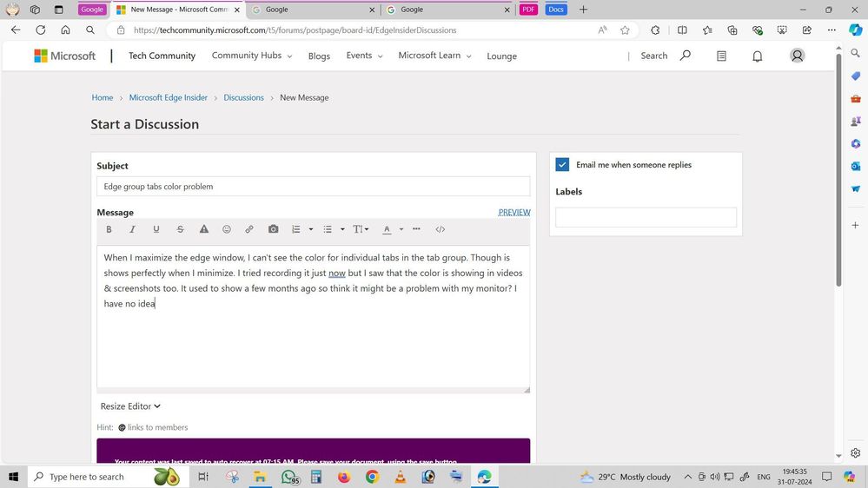The width and height of the screenshot is (868, 488).
Task: Toggle split screen view
Action: (682, 30)
